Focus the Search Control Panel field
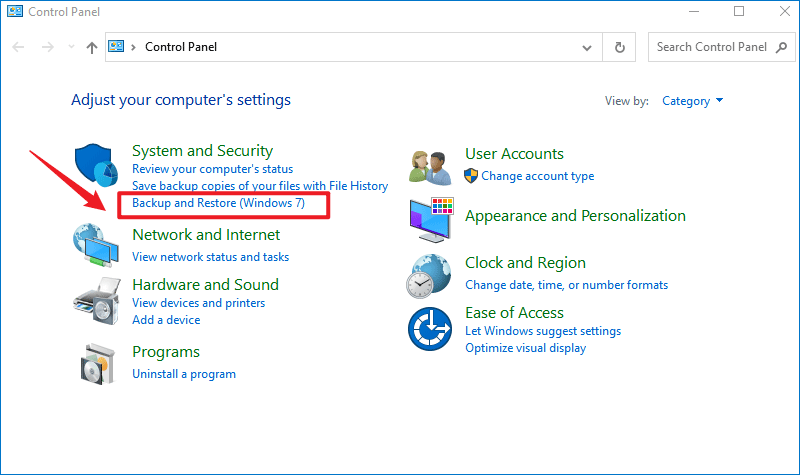 pyautogui.click(x=721, y=47)
